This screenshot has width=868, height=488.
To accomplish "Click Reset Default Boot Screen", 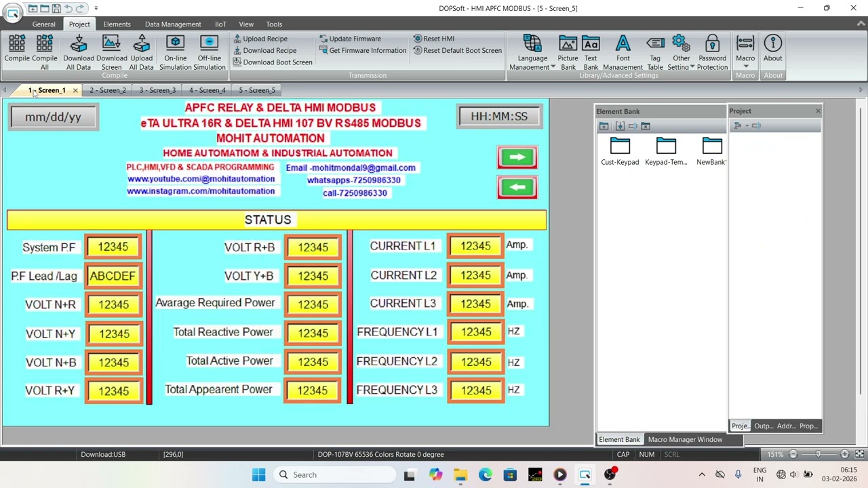I will 458,50.
